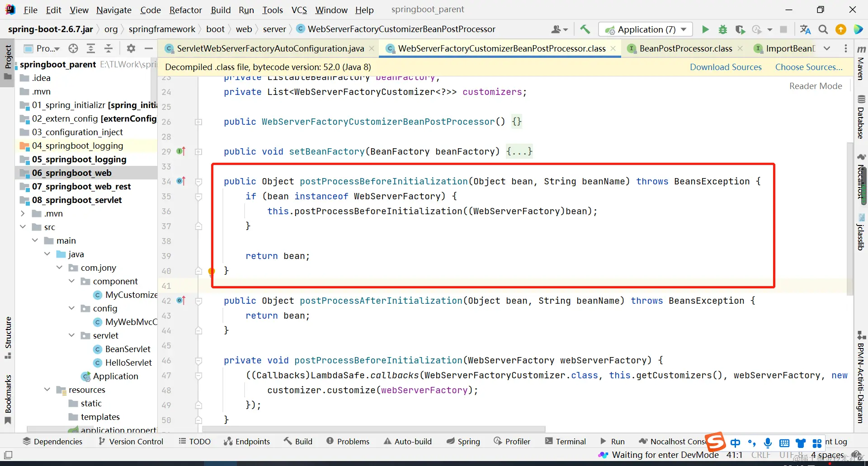Click the orange update arrow icon
The image size is (868, 466).
coord(841,29)
